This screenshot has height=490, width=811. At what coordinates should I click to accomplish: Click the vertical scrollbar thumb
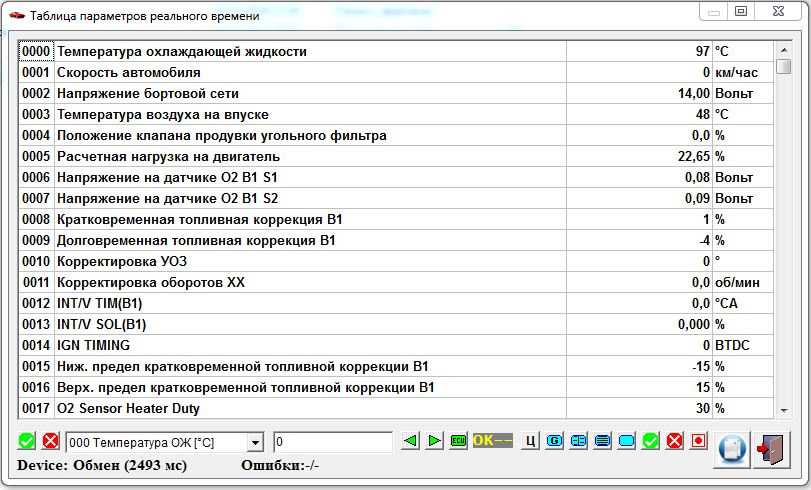[784, 66]
